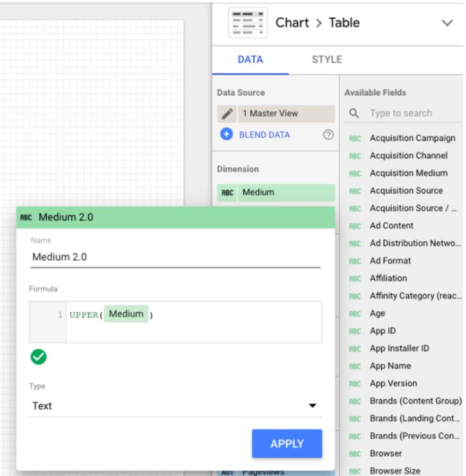Click the ABC icon next to Medium dimension
The height and width of the screenshot is (476, 466).
click(227, 192)
